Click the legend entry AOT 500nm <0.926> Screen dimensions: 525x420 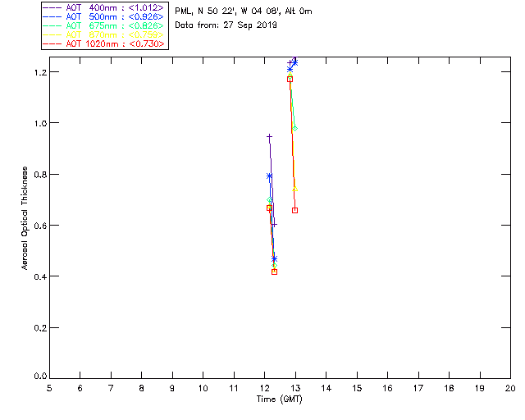pyautogui.click(x=104, y=16)
